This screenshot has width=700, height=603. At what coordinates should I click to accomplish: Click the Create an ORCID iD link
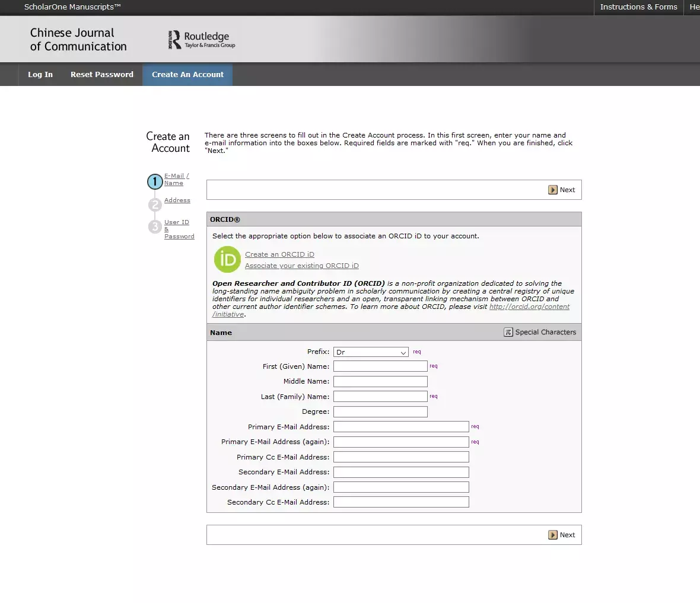[x=279, y=254]
